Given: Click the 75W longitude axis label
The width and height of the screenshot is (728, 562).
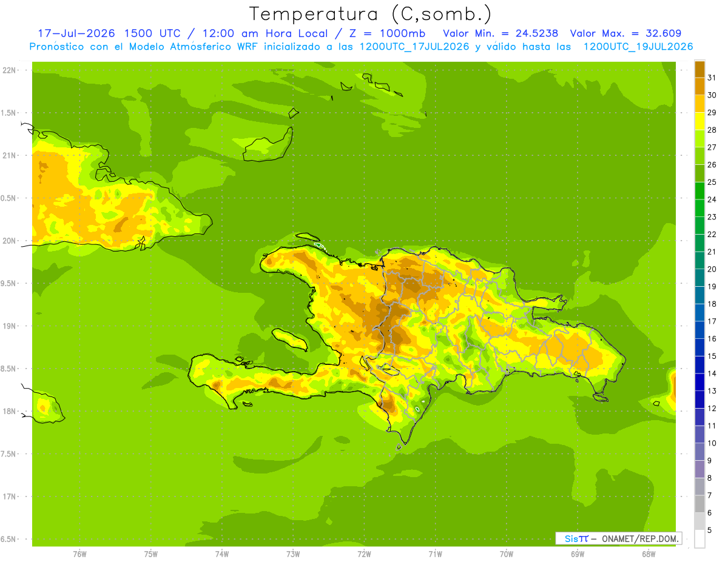Looking at the screenshot, I should (151, 554).
